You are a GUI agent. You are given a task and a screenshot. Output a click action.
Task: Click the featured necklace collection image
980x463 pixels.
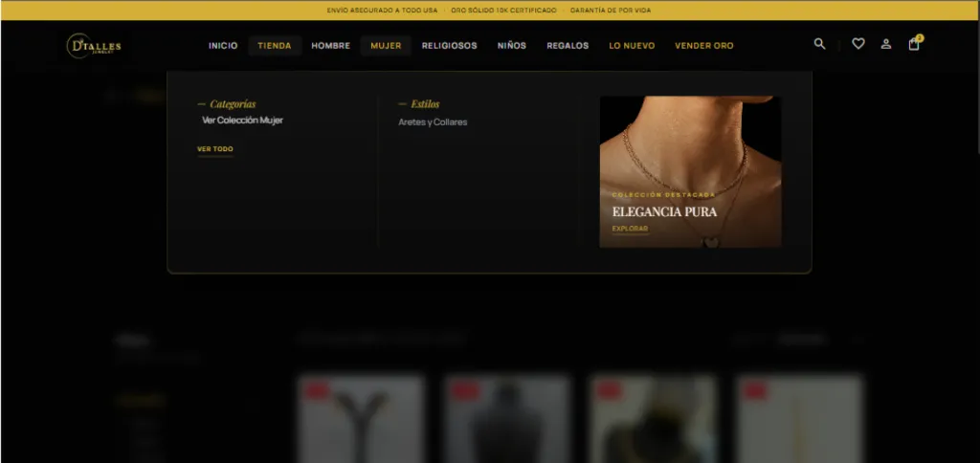point(689,143)
